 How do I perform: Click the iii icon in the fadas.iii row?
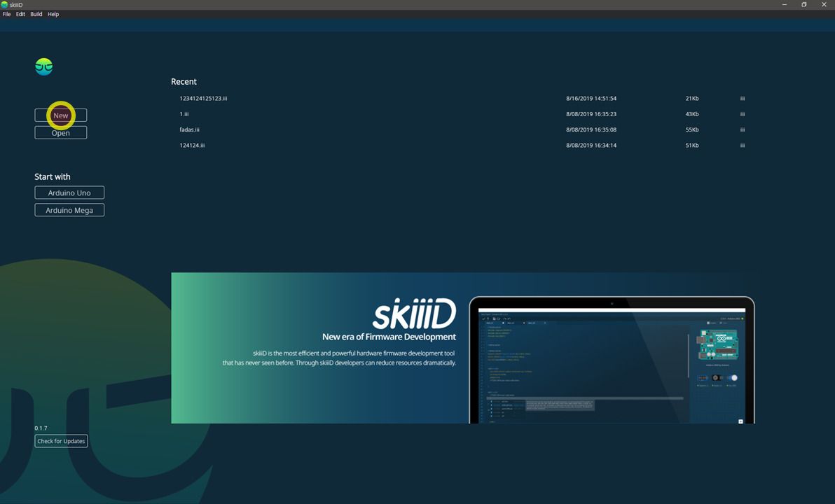tap(743, 129)
